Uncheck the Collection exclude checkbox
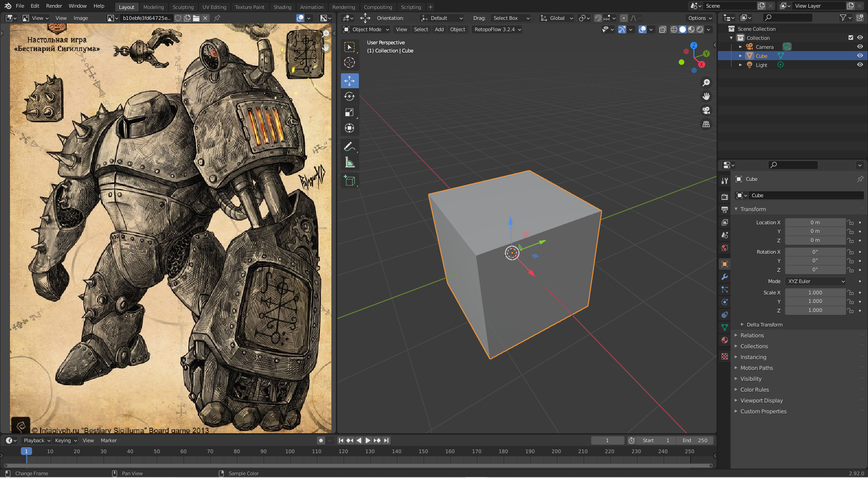This screenshot has height=478, width=868. 851,38
